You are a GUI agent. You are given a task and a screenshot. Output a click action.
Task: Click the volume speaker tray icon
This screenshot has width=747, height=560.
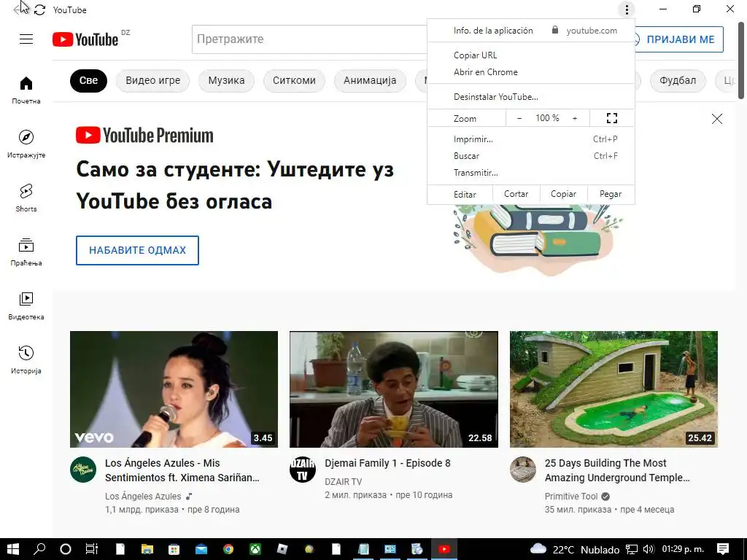[x=649, y=549]
